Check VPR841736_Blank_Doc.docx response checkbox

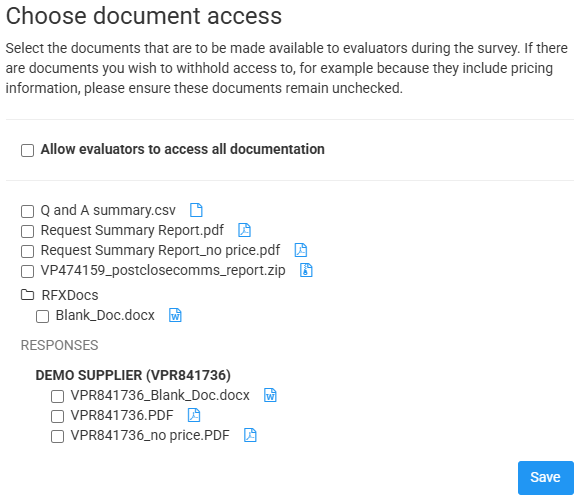click(57, 396)
